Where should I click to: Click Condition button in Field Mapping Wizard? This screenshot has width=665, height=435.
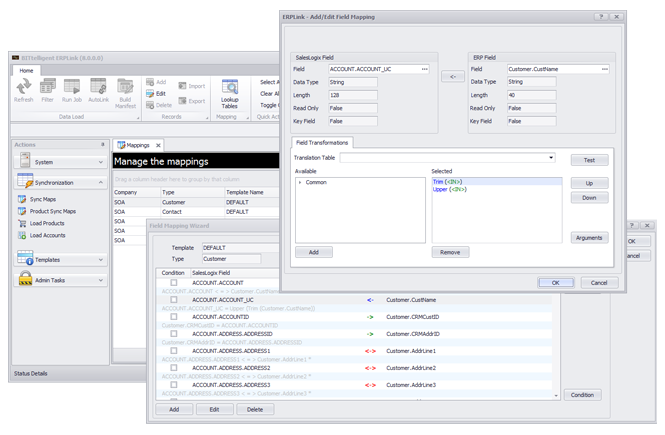pyautogui.click(x=582, y=395)
